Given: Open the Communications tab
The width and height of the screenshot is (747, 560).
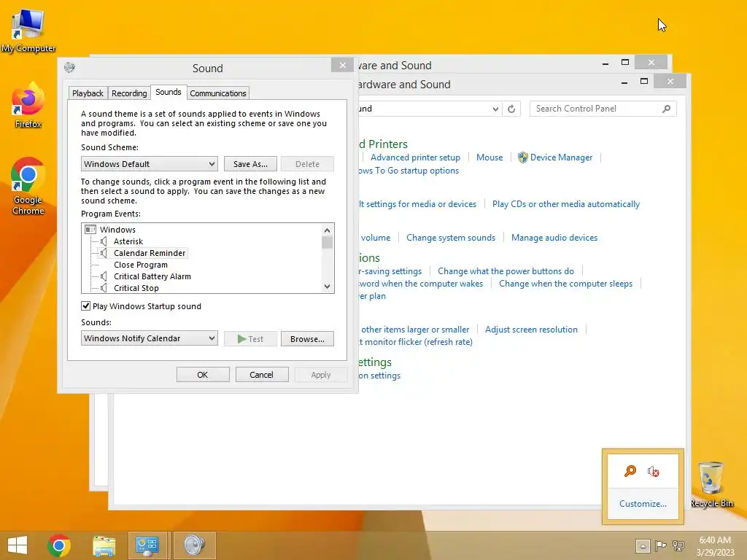Looking at the screenshot, I should coord(217,93).
